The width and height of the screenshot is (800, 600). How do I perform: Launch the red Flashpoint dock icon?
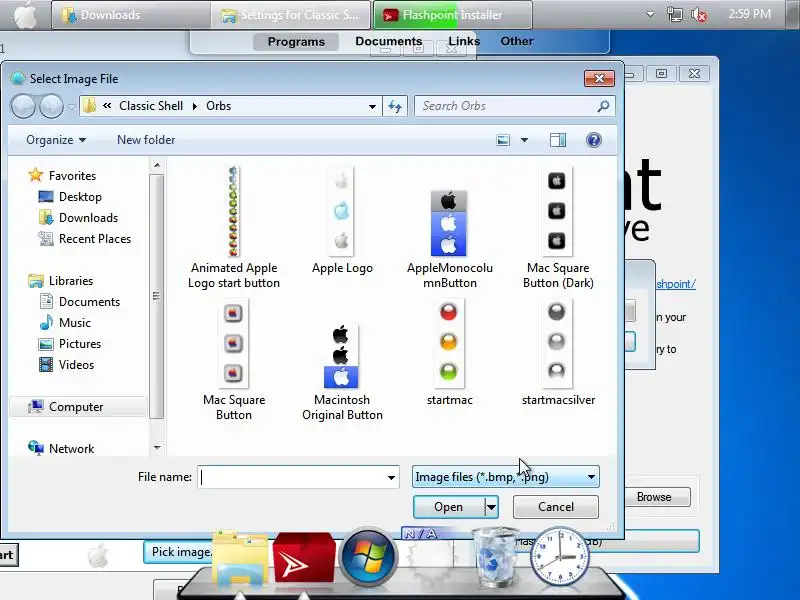[304, 558]
